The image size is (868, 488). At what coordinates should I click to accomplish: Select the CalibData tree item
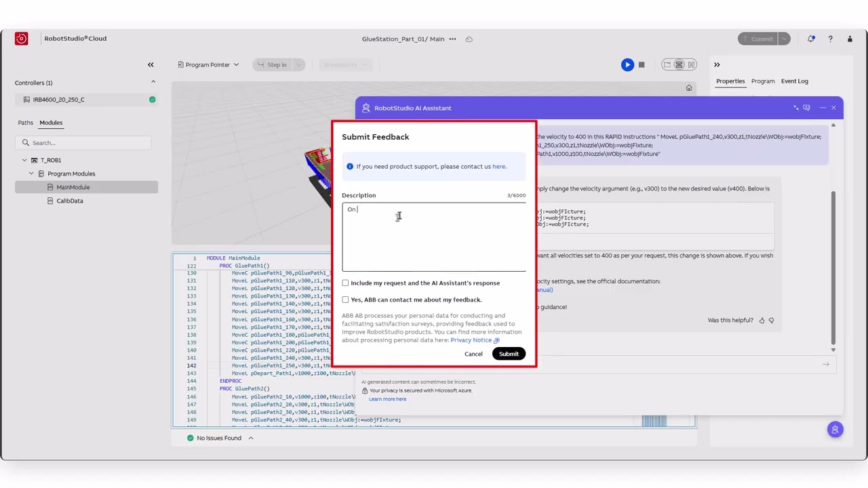tap(70, 201)
